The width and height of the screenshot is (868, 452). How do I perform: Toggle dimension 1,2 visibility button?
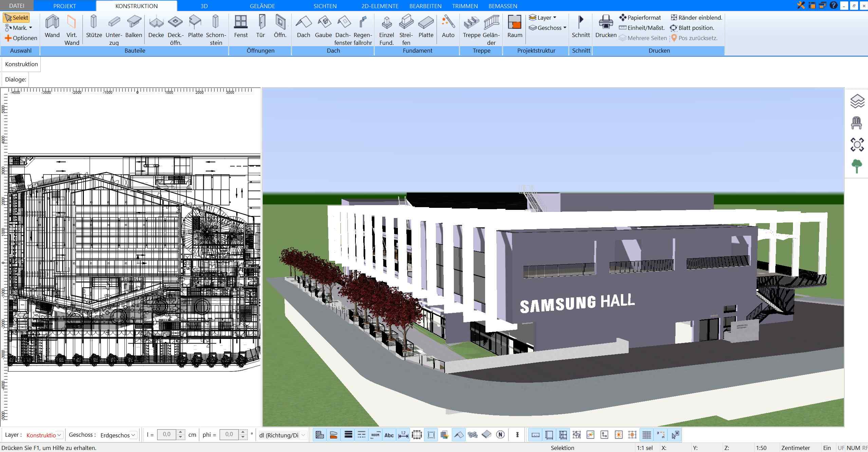coord(403,435)
